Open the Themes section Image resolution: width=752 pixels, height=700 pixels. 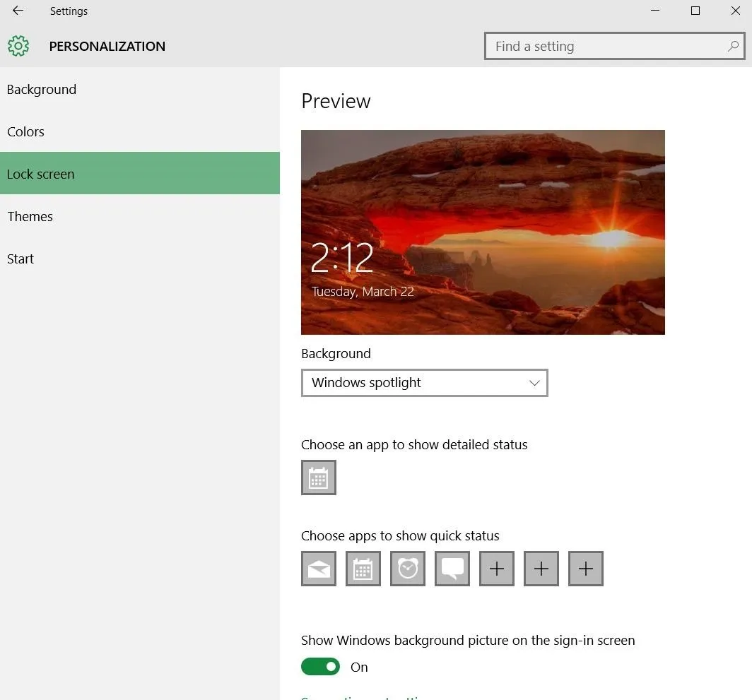point(139,216)
